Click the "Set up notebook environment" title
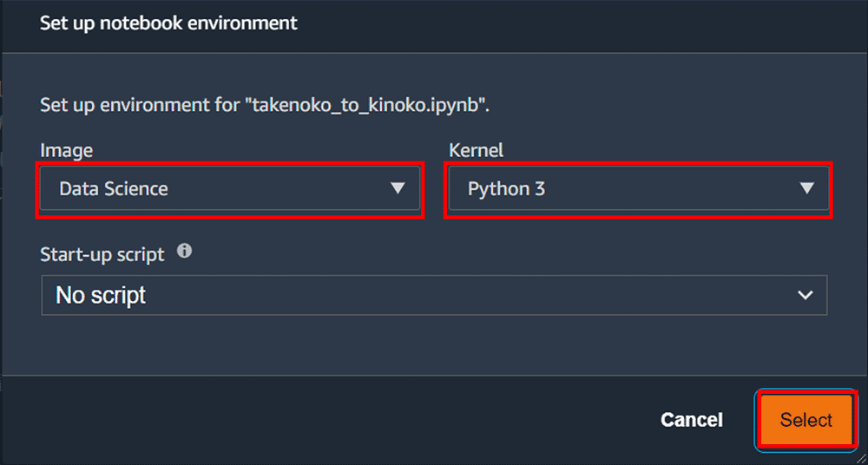The image size is (868, 465). click(x=168, y=23)
